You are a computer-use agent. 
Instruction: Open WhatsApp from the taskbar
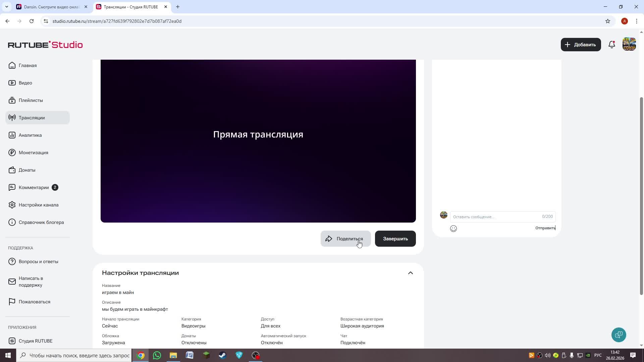(x=157, y=355)
